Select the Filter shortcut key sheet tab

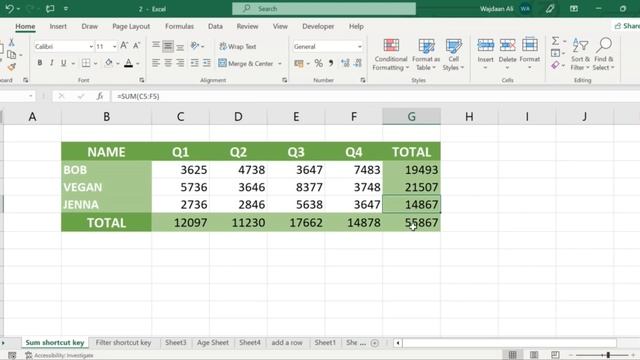coord(123,342)
